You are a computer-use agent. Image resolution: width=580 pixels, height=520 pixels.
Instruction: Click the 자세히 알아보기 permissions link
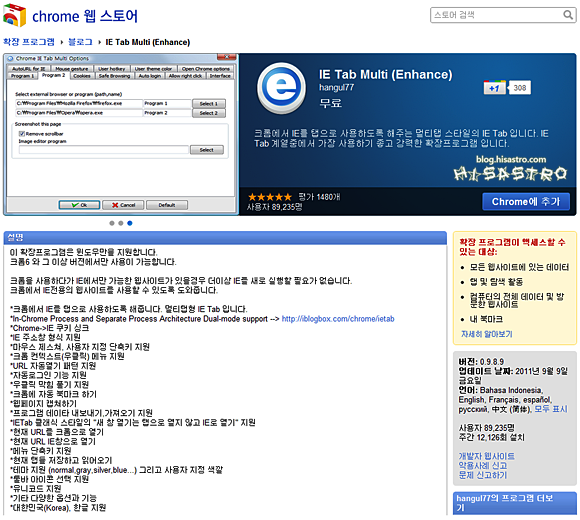486,334
